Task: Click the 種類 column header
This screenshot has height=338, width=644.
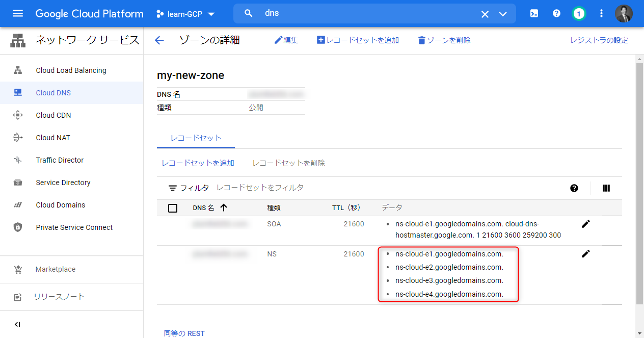Action: (x=274, y=207)
